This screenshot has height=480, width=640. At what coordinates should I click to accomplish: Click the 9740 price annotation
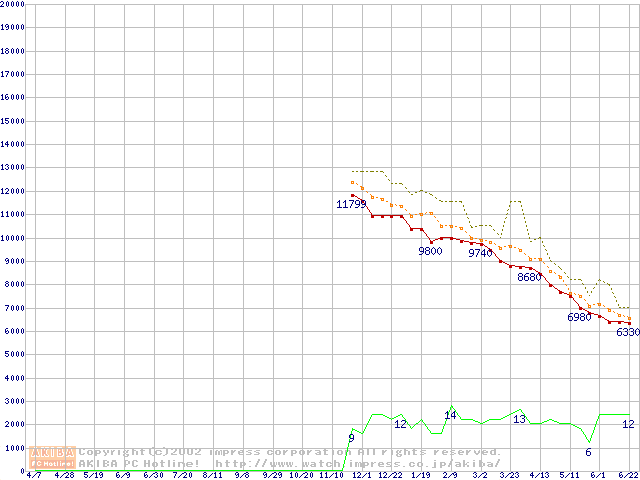point(480,253)
